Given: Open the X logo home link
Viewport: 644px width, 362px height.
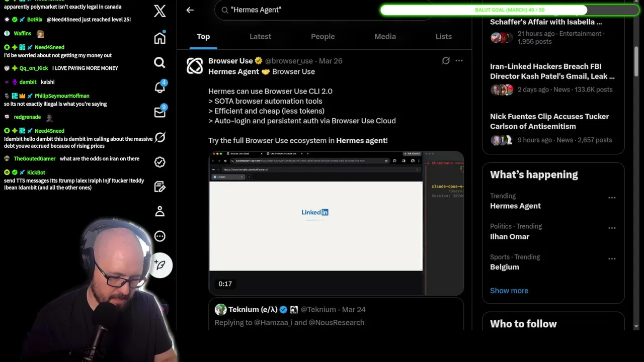Looking at the screenshot, I should click(x=159, y=11).
